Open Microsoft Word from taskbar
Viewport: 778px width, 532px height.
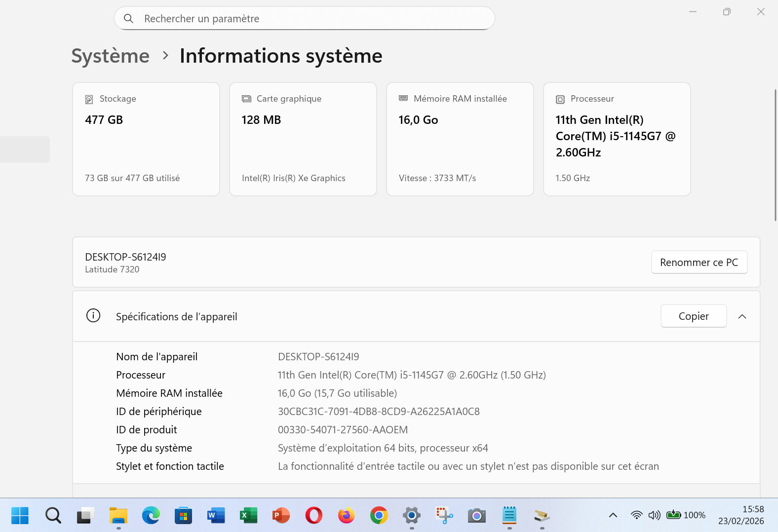(216, 515)
